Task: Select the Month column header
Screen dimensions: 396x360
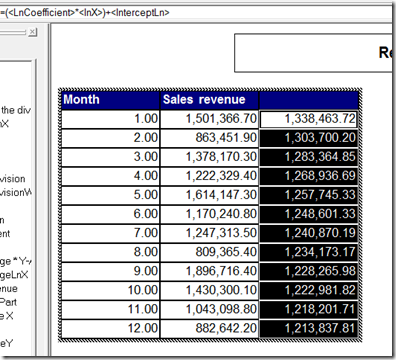Action: 110,100
